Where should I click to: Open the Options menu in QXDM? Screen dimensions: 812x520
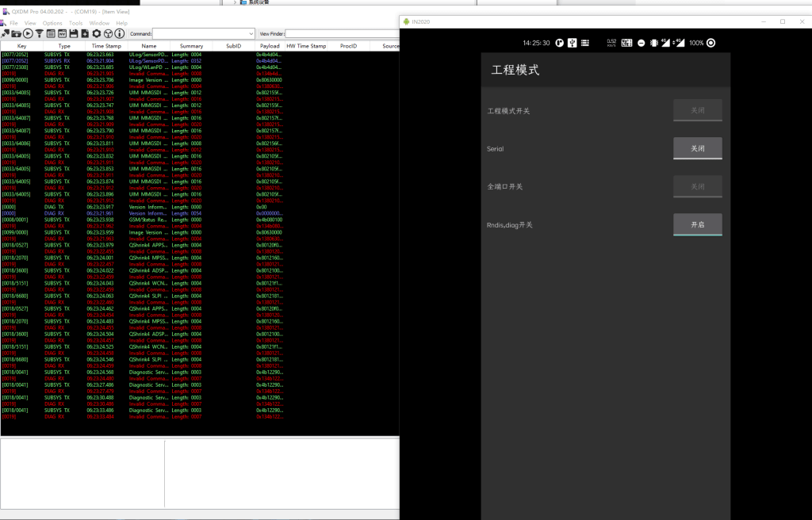[52, 22]
